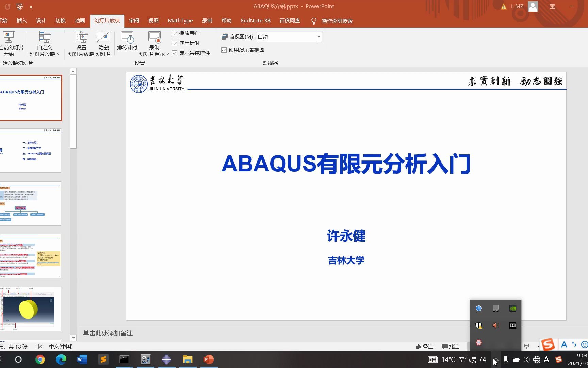Toggle the 显示媒体控件 checkbox
This screenshot has width=588, height=368.
(x=175, y=53)
